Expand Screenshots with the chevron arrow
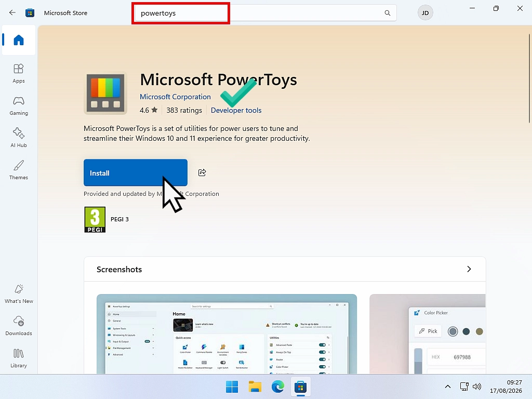This screenshot has width=532, height=399. [x=469, y=269]
